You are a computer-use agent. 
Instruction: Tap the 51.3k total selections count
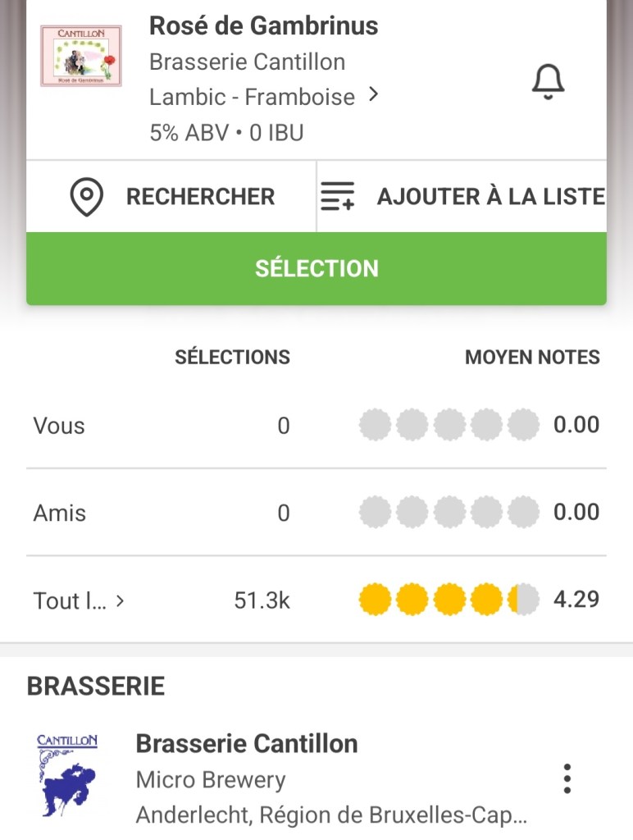(262, 600)
